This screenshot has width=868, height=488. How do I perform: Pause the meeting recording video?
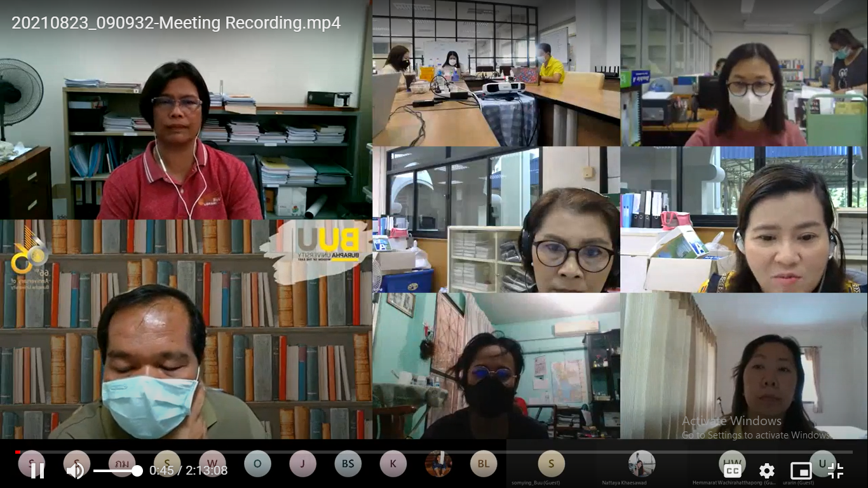click(x=37, y=470)
